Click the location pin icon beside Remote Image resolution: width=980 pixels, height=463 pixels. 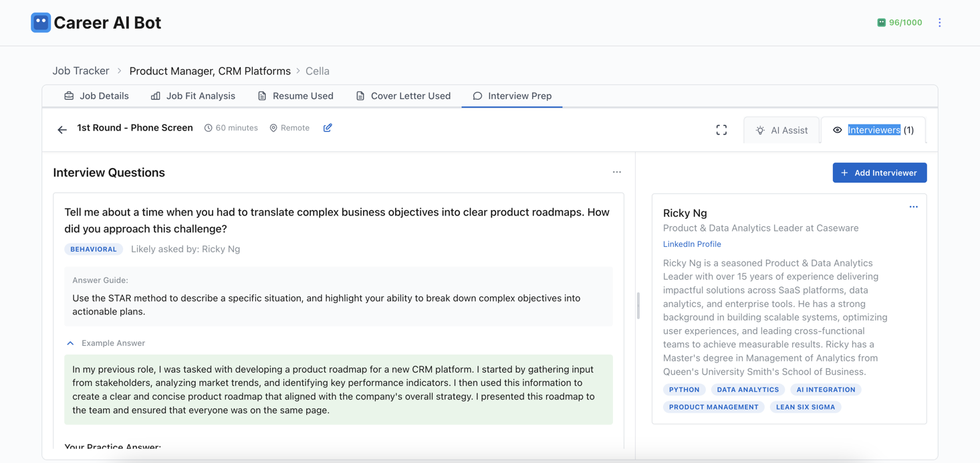coord(273,128)
